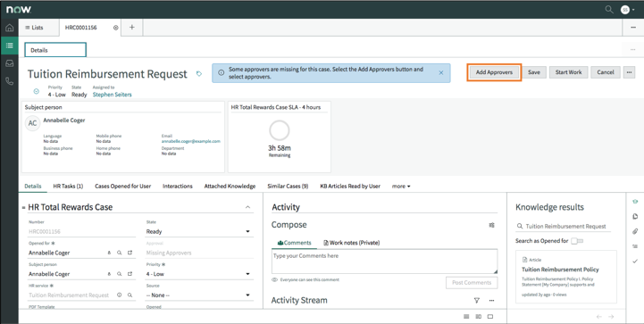Filter the Activity Stream with funnel icon
The height and width of the screenshot is (324, 644).
(x=476, y=301)
